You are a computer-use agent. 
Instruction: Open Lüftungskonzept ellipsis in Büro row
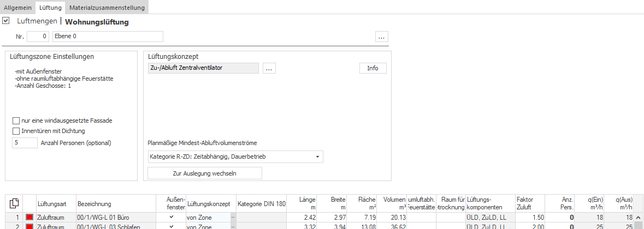233,218
